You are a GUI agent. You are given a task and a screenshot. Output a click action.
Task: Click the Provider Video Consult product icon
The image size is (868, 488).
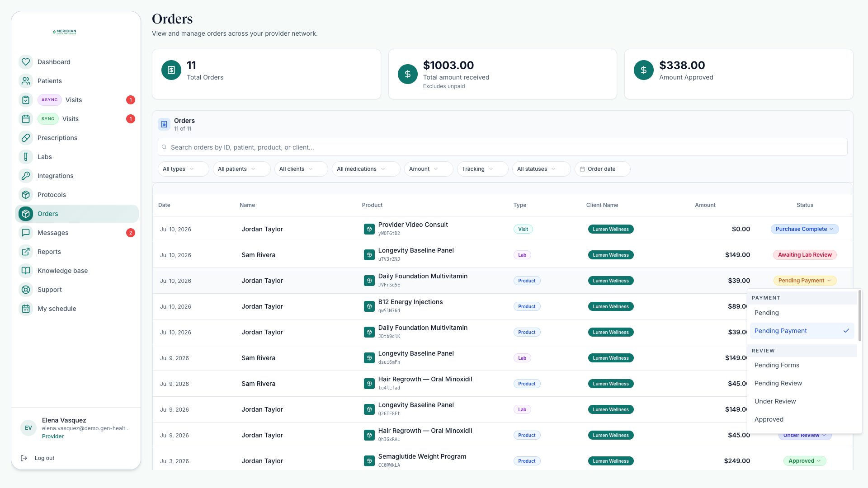[369, 229]
